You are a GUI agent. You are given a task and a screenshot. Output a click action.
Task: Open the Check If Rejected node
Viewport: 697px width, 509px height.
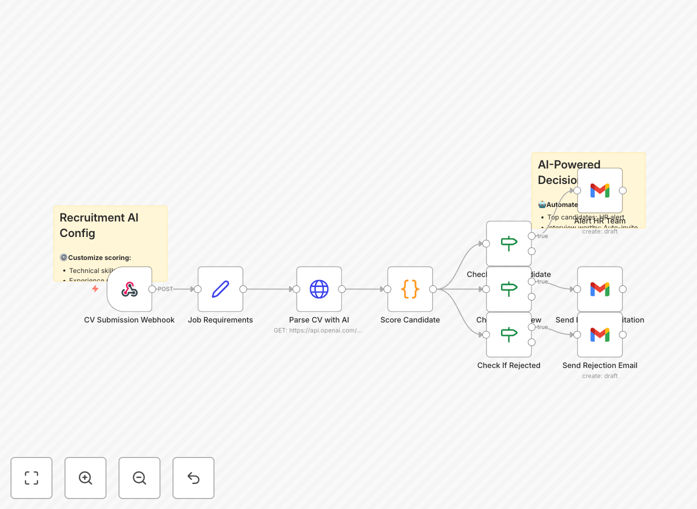click(509, 334)
